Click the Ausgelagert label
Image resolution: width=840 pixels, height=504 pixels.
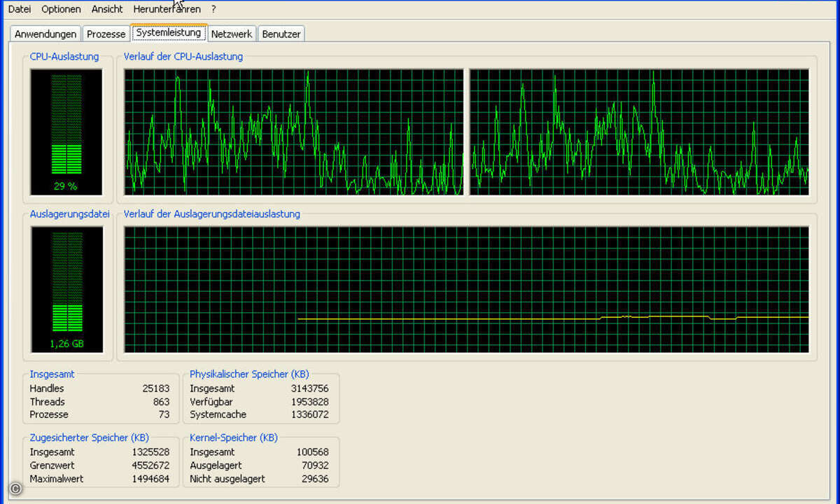(216, 465)
